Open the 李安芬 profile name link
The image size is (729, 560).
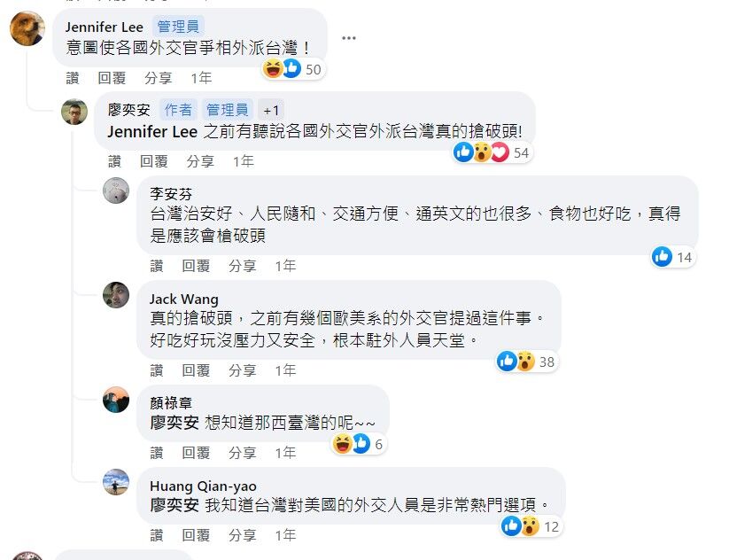[171, 194]
